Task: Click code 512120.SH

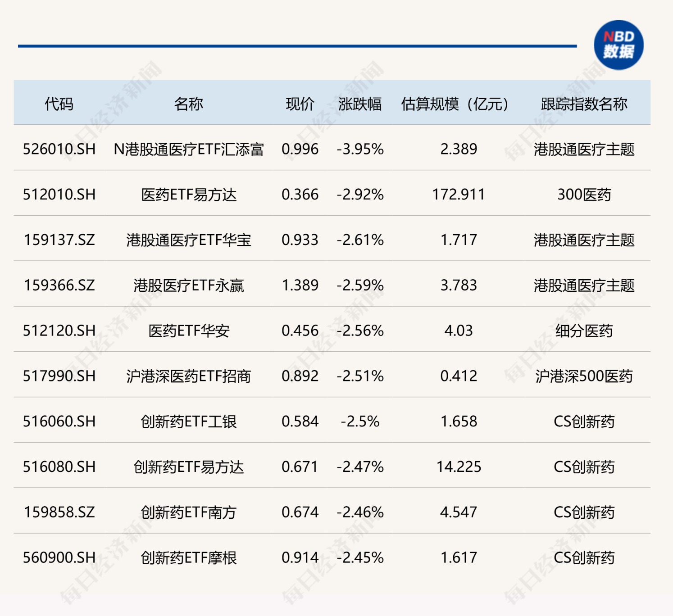Action: click(59, 331)
